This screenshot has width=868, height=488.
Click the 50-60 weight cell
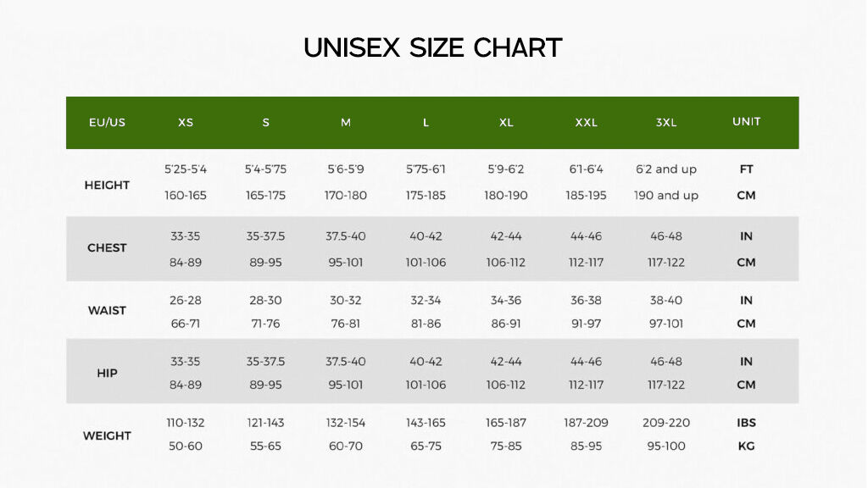pyautogui.click(x=186, y=446)
